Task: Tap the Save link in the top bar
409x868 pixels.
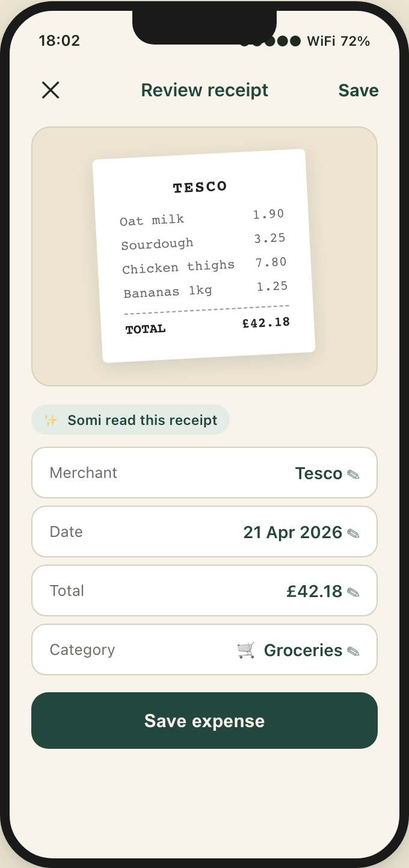Action: pos(358,90)
